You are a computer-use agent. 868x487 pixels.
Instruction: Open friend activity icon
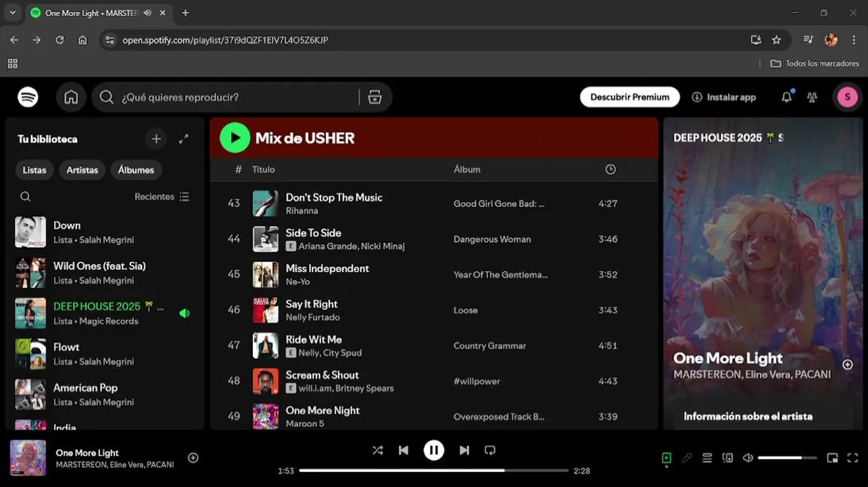click(x=812, y=97)
